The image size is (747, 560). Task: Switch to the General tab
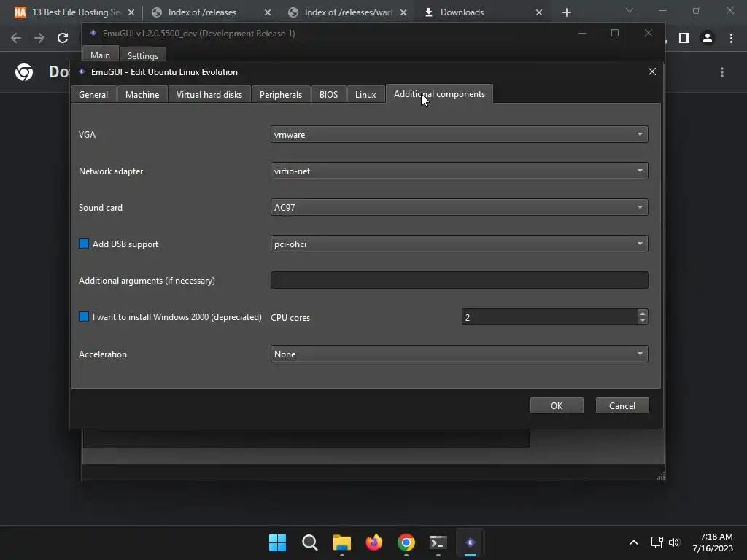(93, 94)
